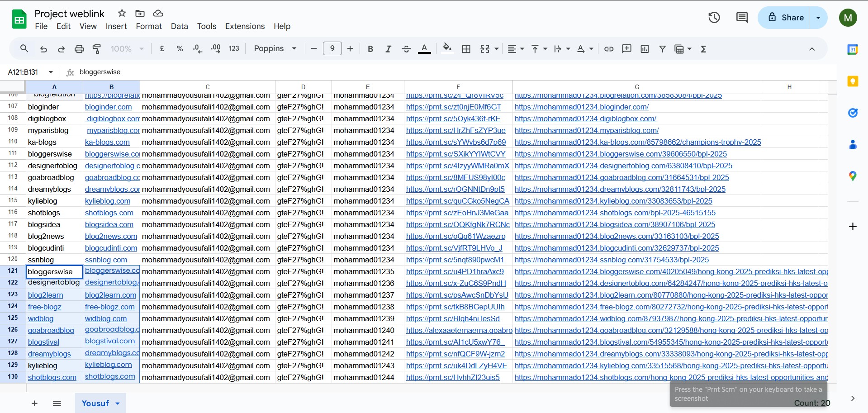Toggle bold formatting
This screenshot has width=868, height=413.
370,49
